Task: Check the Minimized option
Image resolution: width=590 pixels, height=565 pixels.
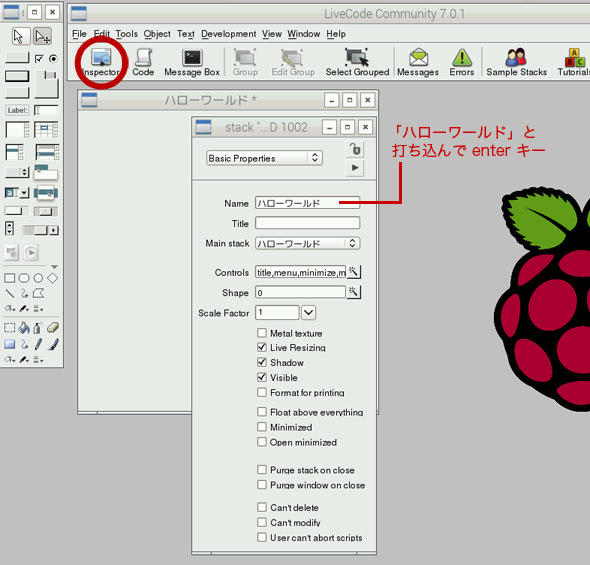Action: (x=262, y=427)
